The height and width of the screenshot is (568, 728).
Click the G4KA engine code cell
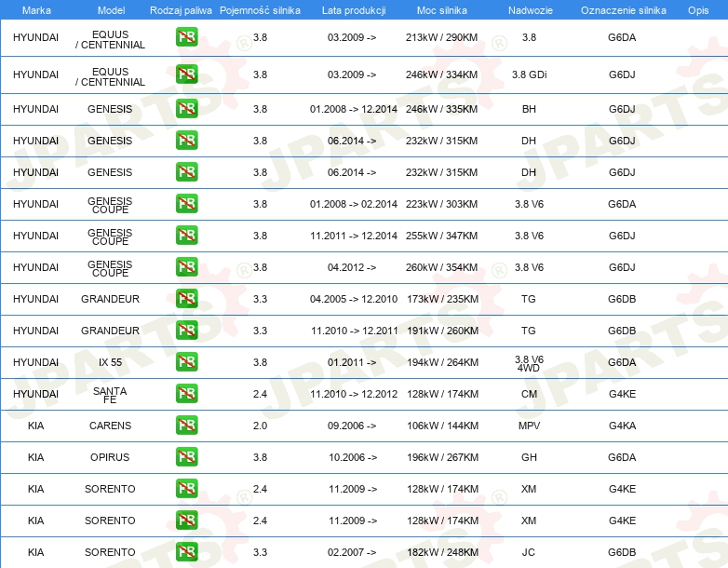(x=622, y=426)
